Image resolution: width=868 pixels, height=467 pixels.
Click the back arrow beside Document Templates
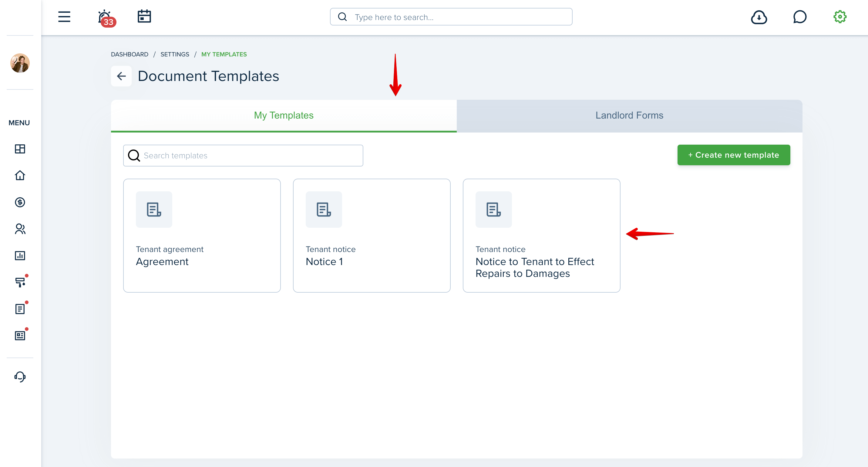click(x=121, y=76)
